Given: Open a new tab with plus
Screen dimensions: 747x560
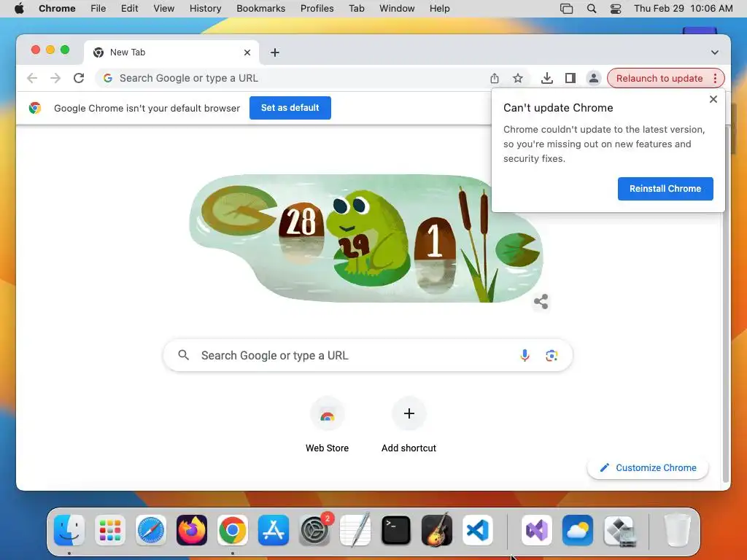Looking at the screenshot, I should point(275,52).
